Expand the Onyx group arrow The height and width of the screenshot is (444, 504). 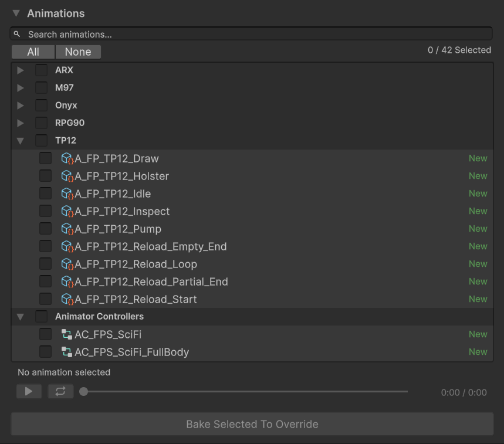coord(21,106)
